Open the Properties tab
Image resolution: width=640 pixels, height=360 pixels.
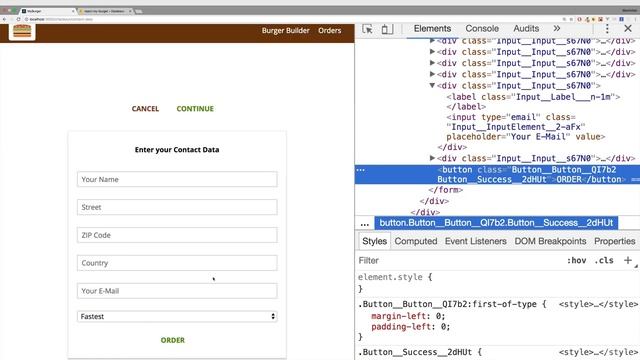tap(614, 241)
